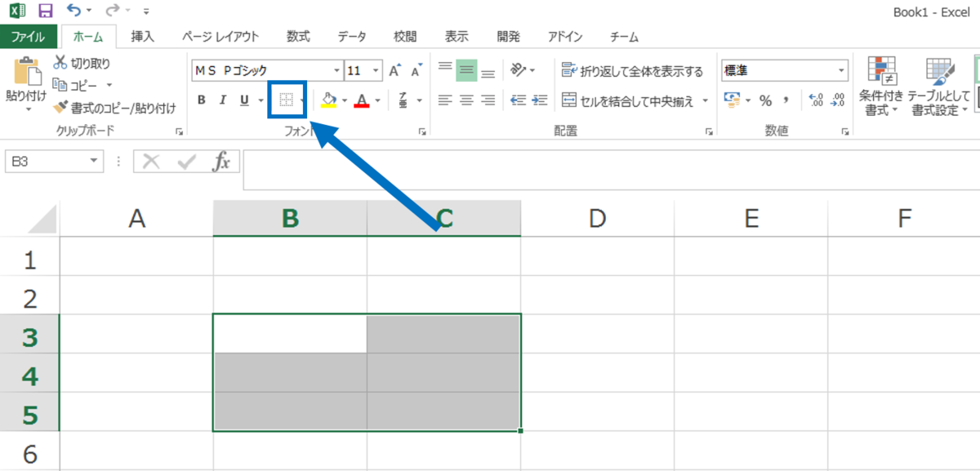This screenshot has height=471, width=980.
Task: Open the データ ribbon tab
Action: pyautogui.click(x=351, y=36)
